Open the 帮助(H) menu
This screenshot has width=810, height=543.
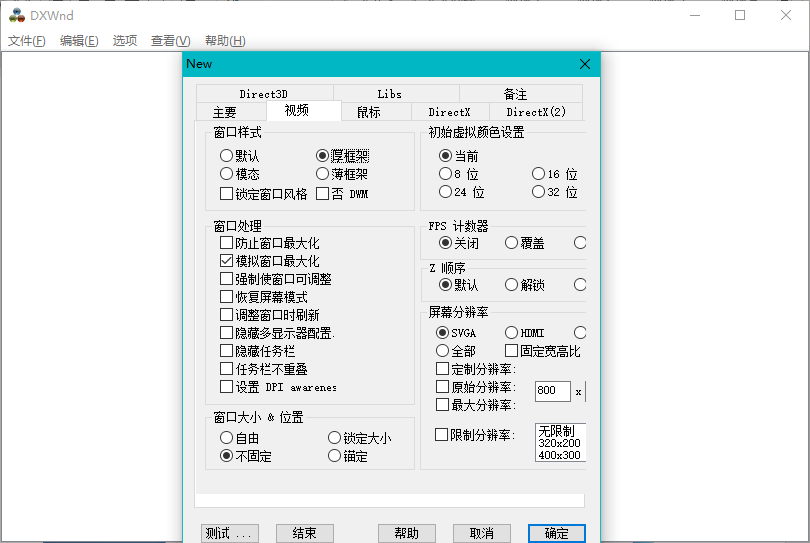pos(225,41)
